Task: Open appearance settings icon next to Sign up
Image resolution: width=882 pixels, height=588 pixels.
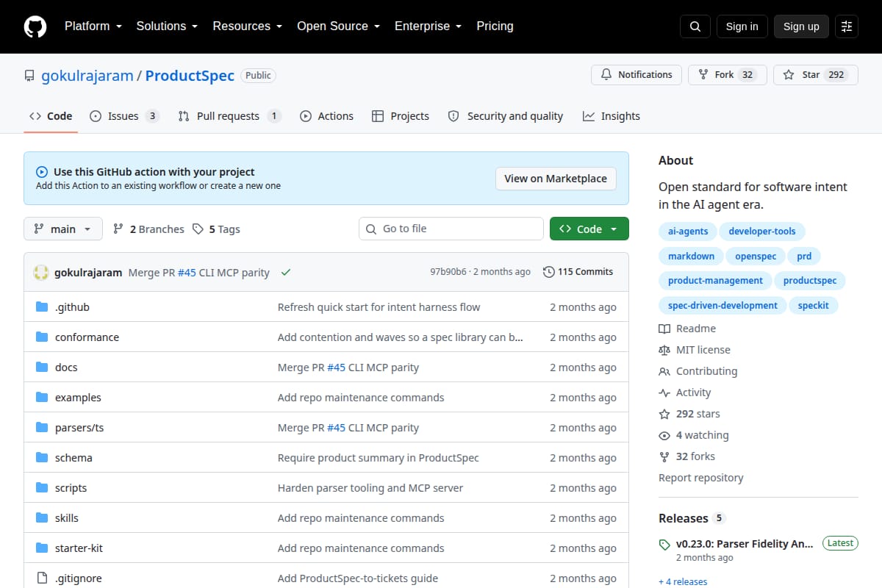Action: [847, 26]
